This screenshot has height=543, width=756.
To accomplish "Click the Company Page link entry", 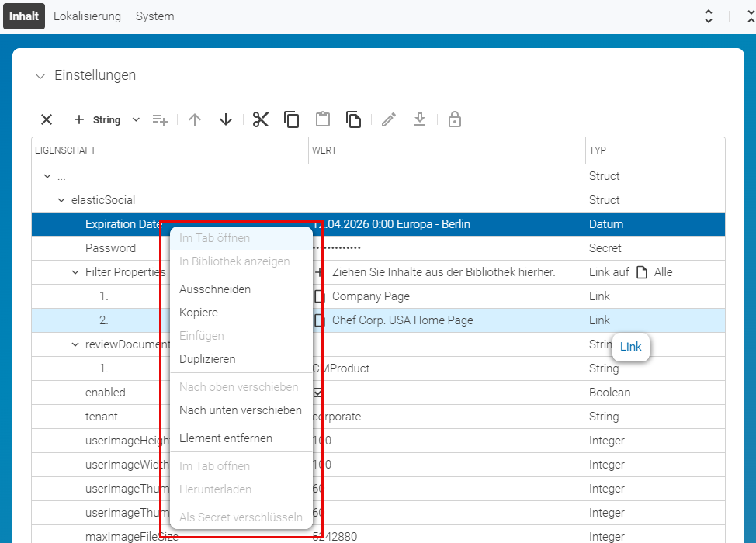I will (x=371, y=296).
